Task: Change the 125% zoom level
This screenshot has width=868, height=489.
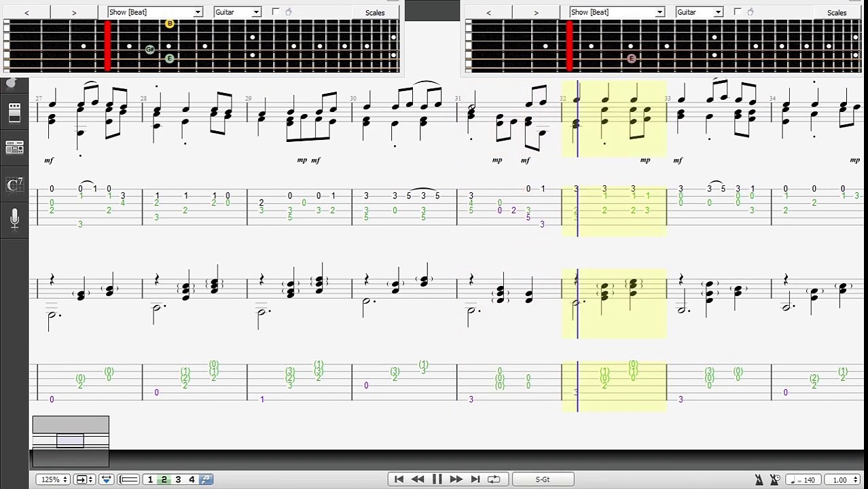Action: 54,479
